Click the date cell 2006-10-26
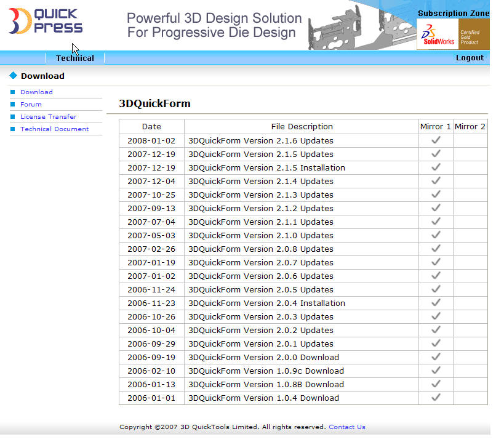Screen dimensions: 504x442 (x=151, y=316)
